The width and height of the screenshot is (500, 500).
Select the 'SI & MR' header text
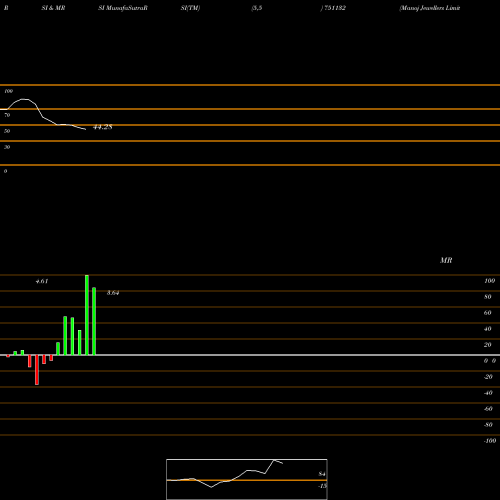[53, 8]
